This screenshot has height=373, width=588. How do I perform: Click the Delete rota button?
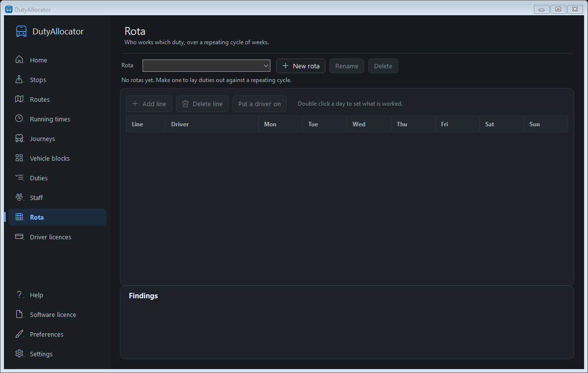point(383,66)
